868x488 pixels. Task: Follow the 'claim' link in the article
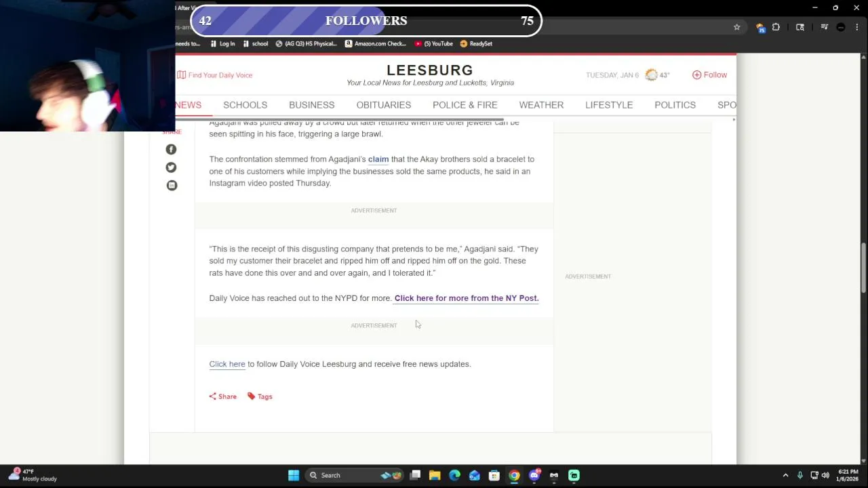point(378,159)
